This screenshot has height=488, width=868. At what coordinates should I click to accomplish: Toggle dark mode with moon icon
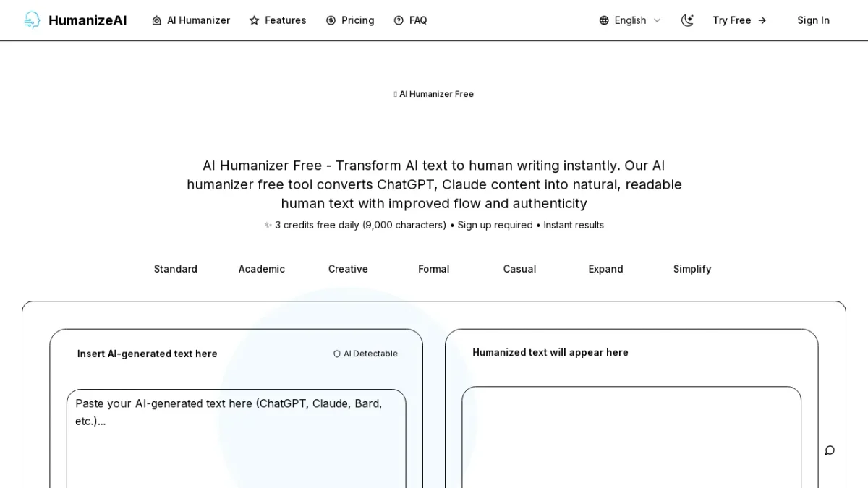(687, 20)
